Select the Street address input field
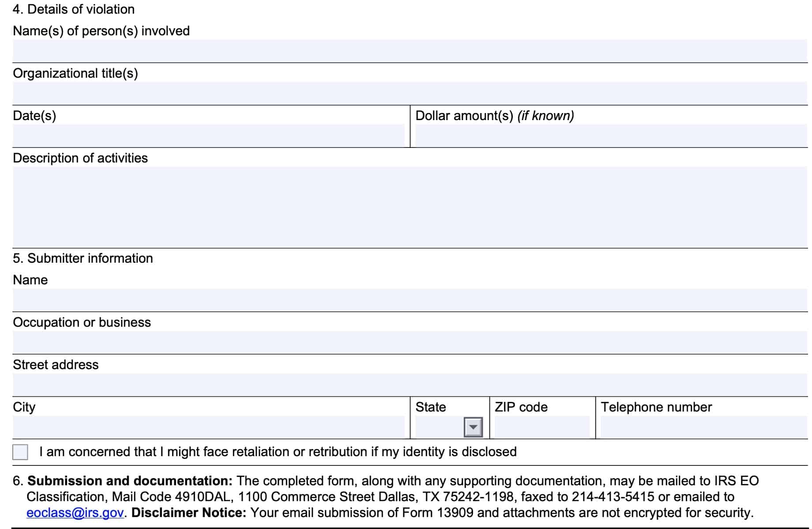This screenshot has height=529, width=812. tap(410, 385)
